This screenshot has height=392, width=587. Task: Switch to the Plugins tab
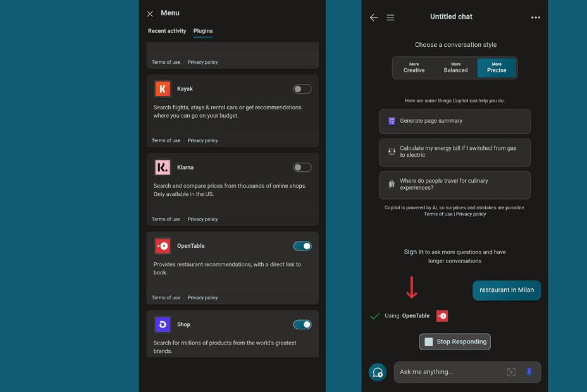(202, 30)
